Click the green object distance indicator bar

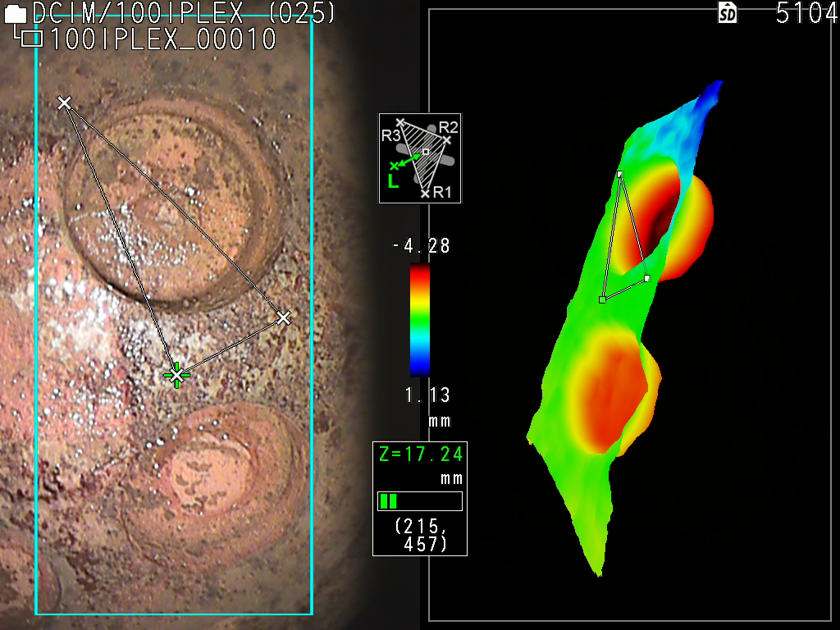(x=420, y=501)
